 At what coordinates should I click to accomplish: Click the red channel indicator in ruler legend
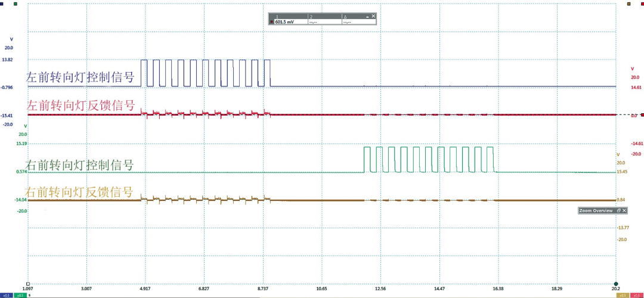[x=271, y=21]
